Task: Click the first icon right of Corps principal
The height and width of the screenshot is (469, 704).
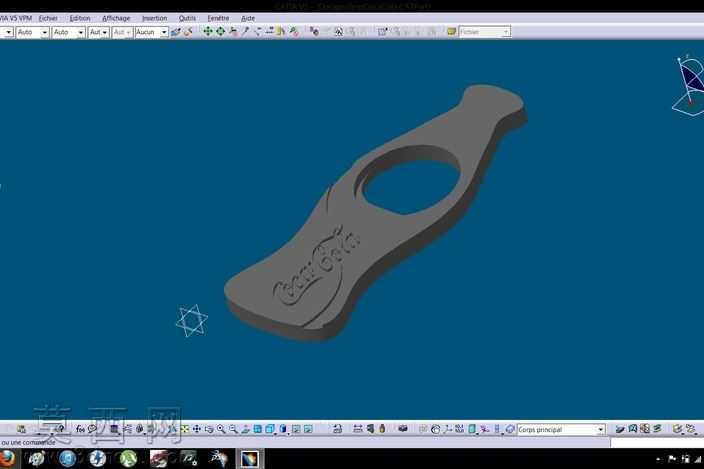Action: 620,429
